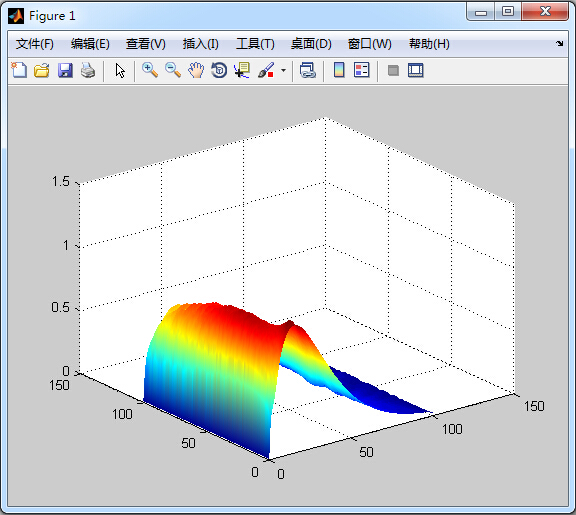Print the figure using printer icon
The image size is (576, 515).
point(88,70)
